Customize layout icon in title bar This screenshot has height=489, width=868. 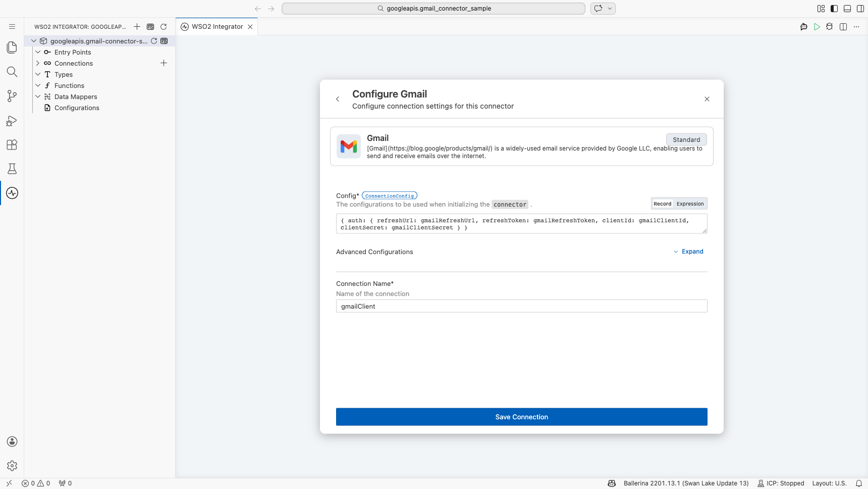pos(821,9)
